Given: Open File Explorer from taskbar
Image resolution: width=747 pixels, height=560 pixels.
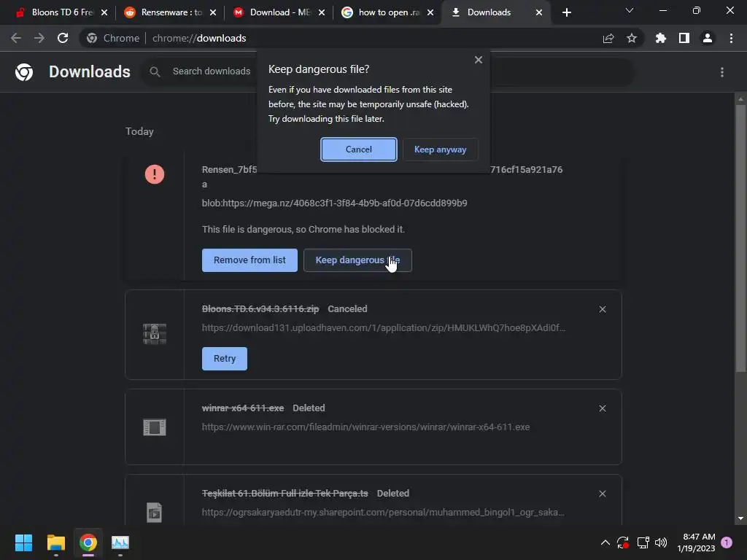Looking at the screenshot, I should (x=55, y=542).
